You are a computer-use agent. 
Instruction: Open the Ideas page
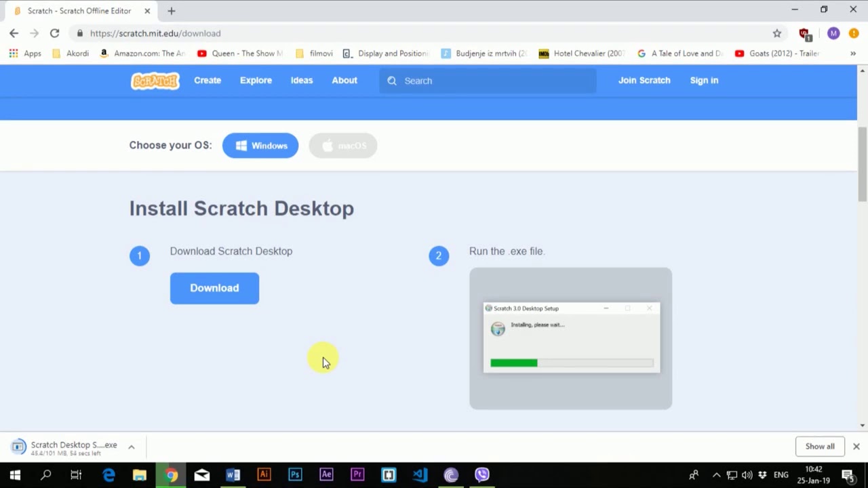[x=302, y=80]
